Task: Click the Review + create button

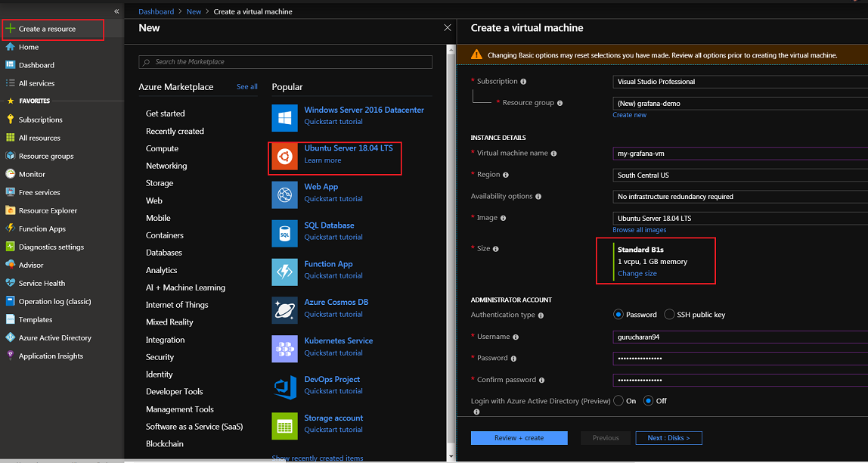Action: (x=519, y=438)
